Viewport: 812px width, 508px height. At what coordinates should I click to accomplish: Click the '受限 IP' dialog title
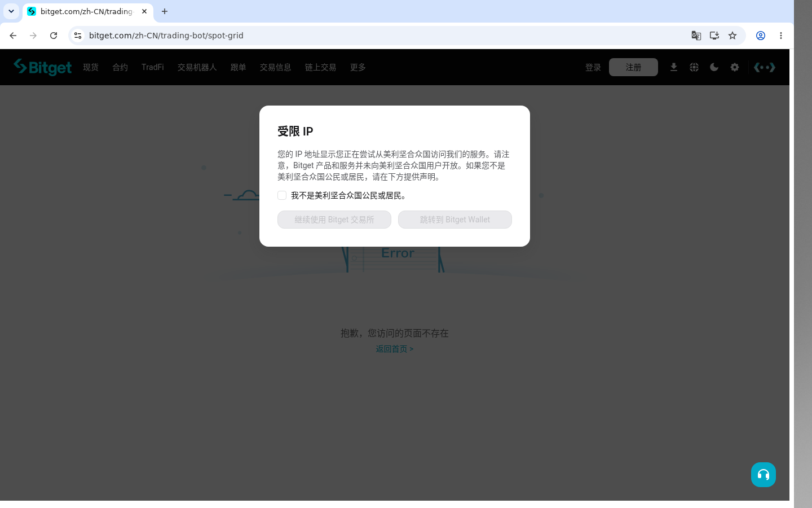[x=295, y=131]
